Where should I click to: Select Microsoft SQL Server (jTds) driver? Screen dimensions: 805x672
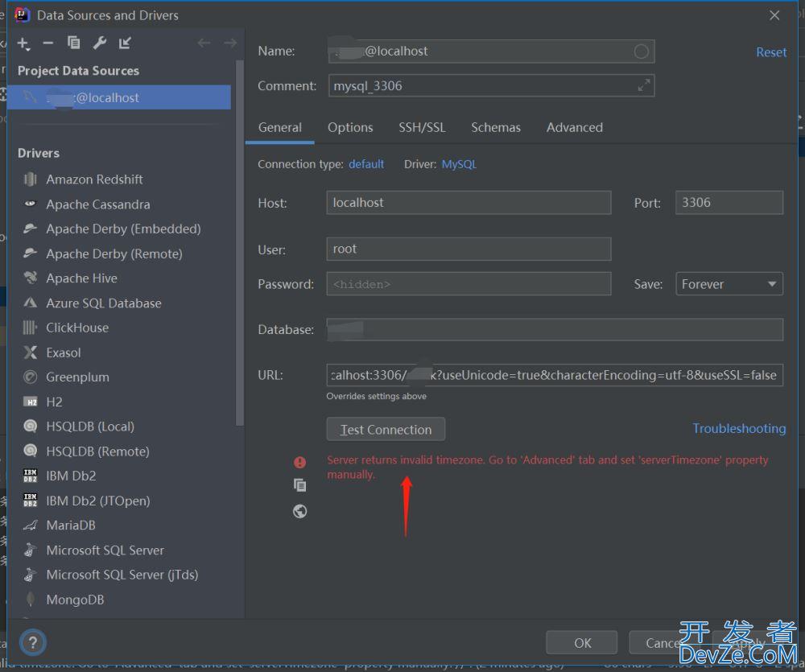coord(123,575)
